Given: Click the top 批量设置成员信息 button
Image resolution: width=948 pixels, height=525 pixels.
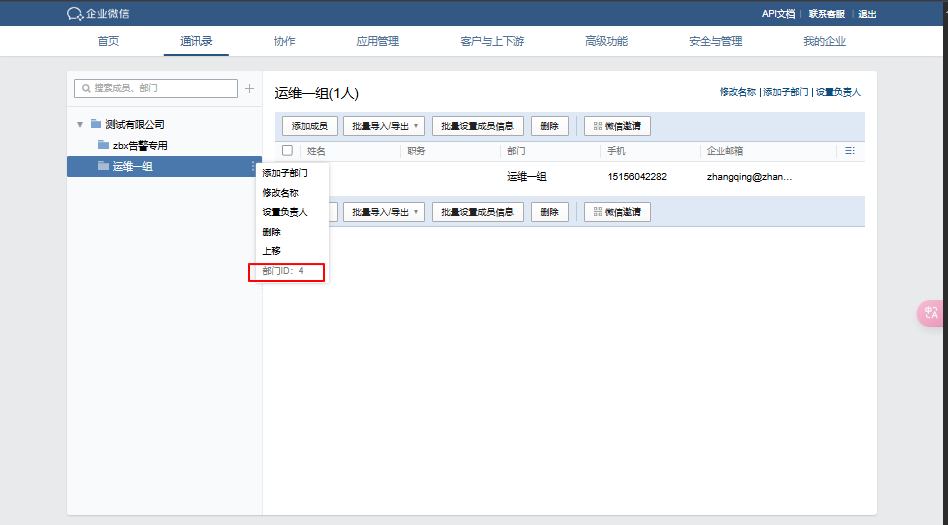Looking at the screenshot, I should 477,126.
